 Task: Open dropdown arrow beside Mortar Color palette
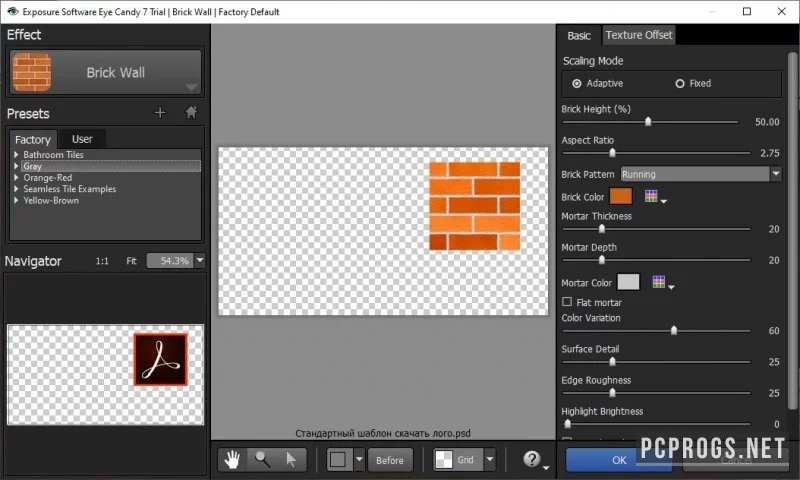tap(671, 287)
